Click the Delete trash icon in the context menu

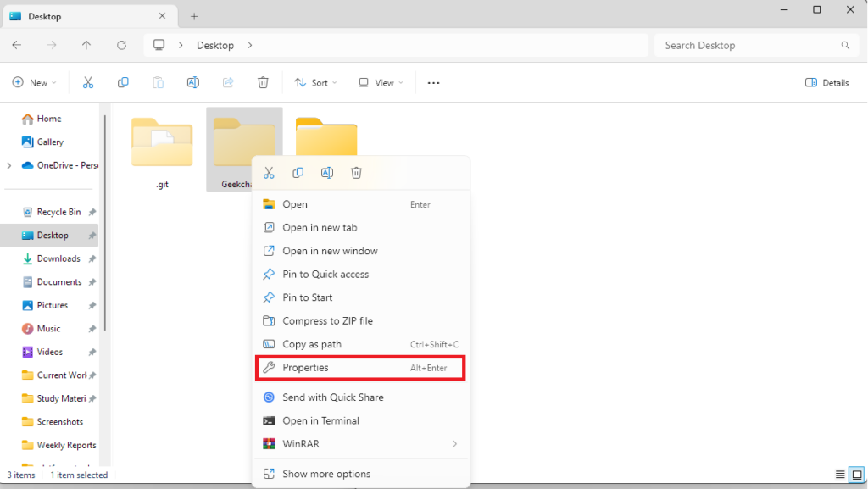357,173
